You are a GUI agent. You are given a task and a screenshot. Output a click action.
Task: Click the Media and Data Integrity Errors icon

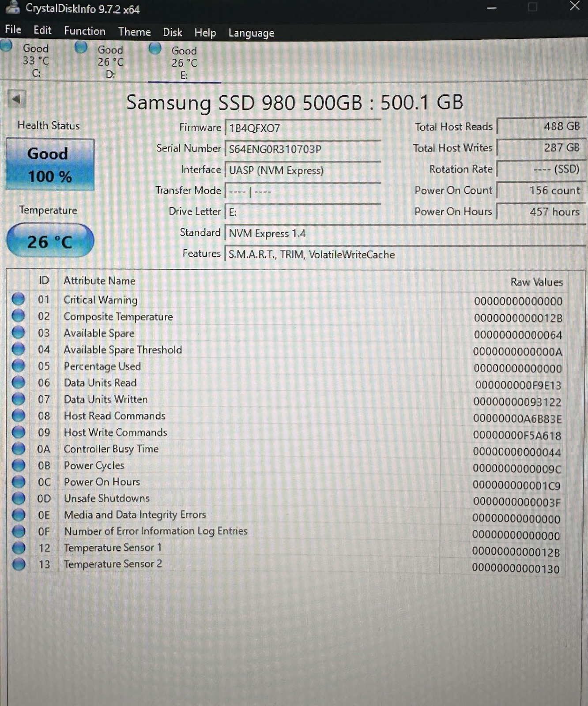pyautogui.click(x=18, y=514)
